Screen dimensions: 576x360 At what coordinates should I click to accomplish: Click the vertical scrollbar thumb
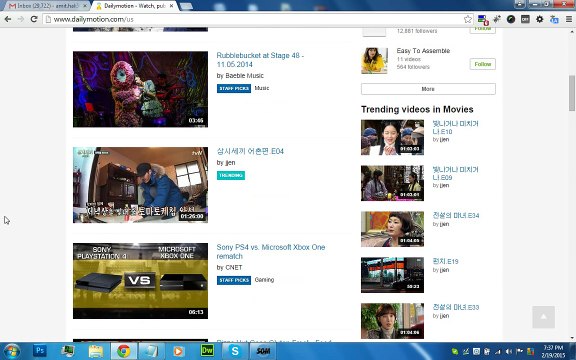(x=572, y=93)
